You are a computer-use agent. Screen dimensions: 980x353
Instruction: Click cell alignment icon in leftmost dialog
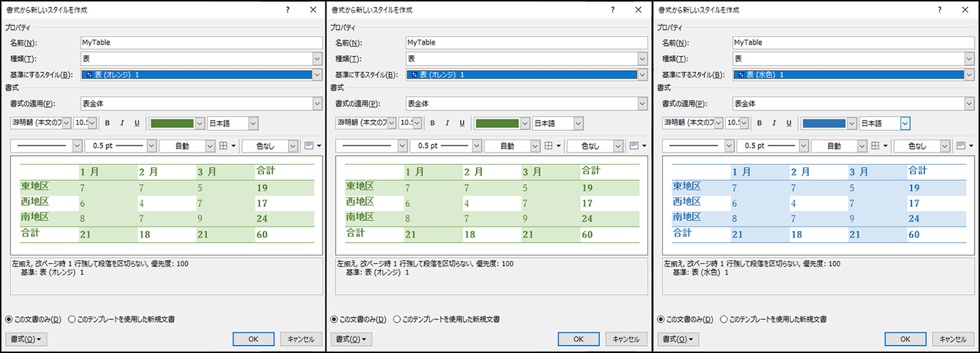point(309,146)
